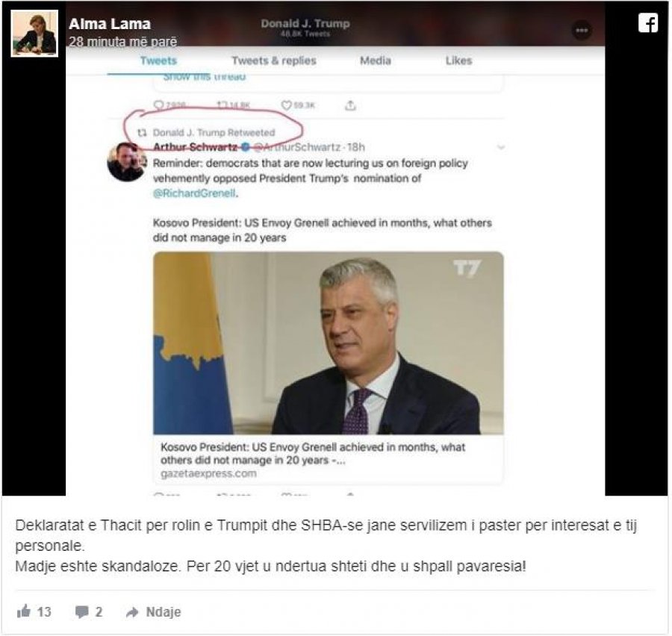Reply to the upper tweet via comment icon
672x636 pixels.
click(x=158, y=105)
